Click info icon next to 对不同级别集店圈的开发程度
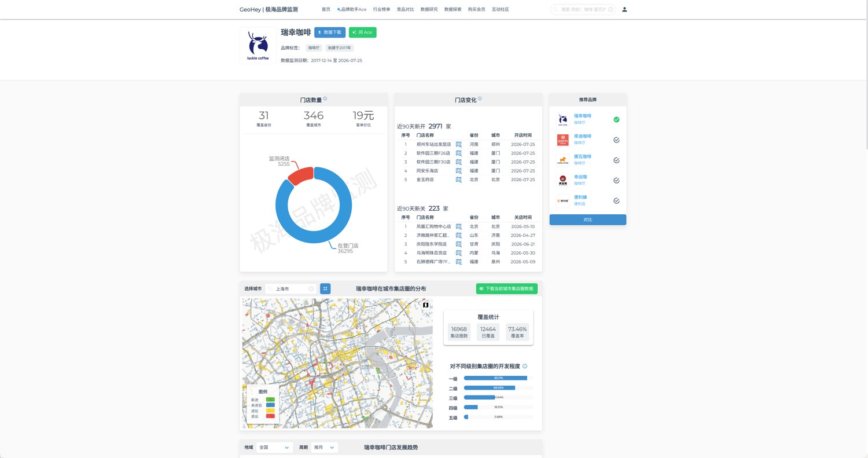This screenshot has width=868, height=458. click(525, 367)
